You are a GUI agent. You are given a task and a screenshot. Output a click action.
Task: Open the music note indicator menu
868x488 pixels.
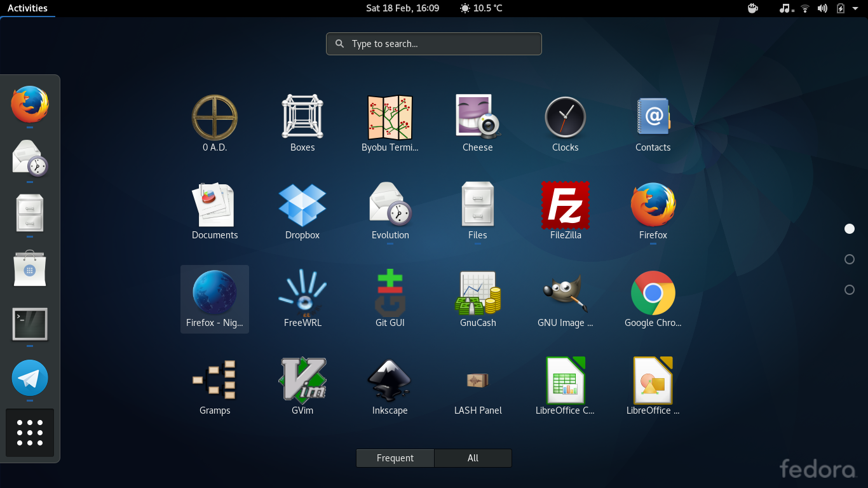787,8
